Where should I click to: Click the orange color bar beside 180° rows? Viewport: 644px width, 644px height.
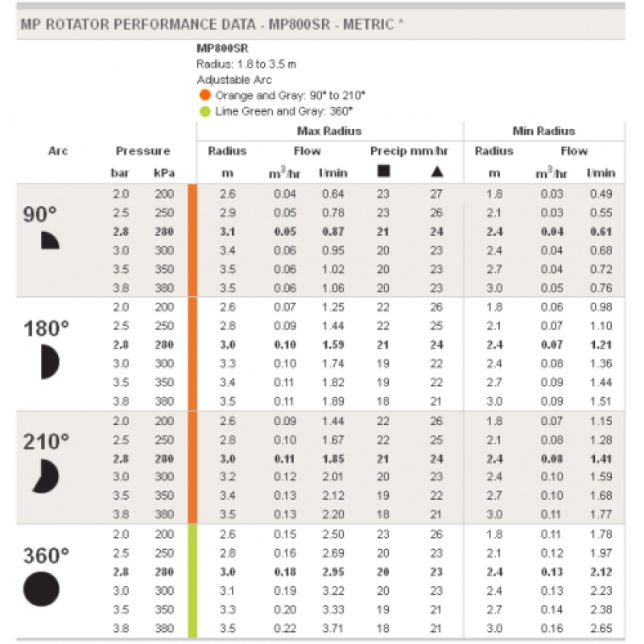tap(192, 354)
